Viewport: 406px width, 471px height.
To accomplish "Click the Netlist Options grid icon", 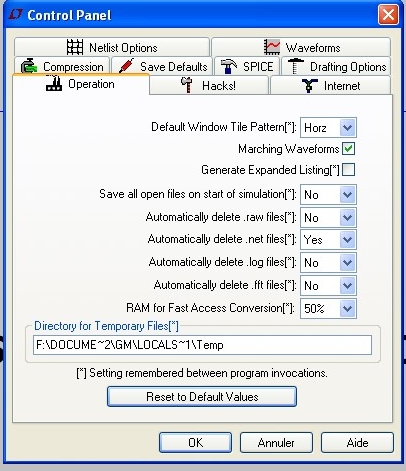I will tap(75, 47).
